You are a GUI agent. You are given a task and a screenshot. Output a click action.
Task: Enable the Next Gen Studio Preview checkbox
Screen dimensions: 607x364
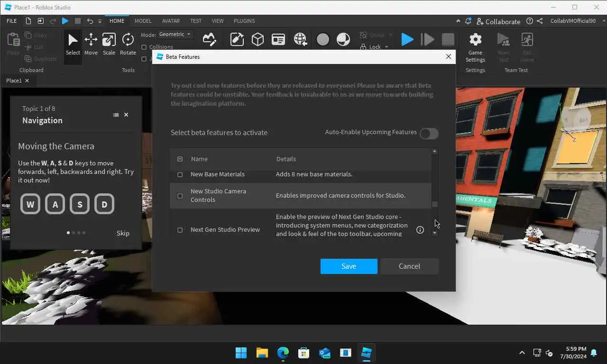[x=180, y=230]
